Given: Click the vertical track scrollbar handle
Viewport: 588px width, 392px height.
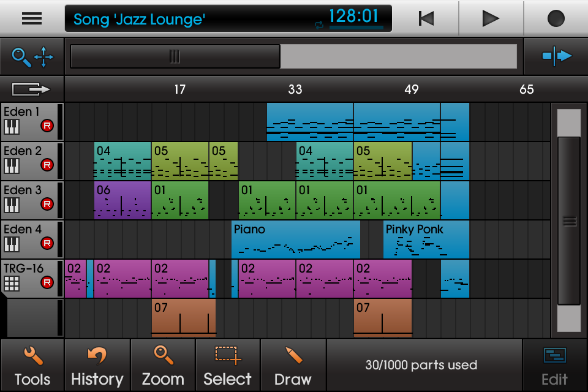Looking at the screenshot, I should [569, 221].
